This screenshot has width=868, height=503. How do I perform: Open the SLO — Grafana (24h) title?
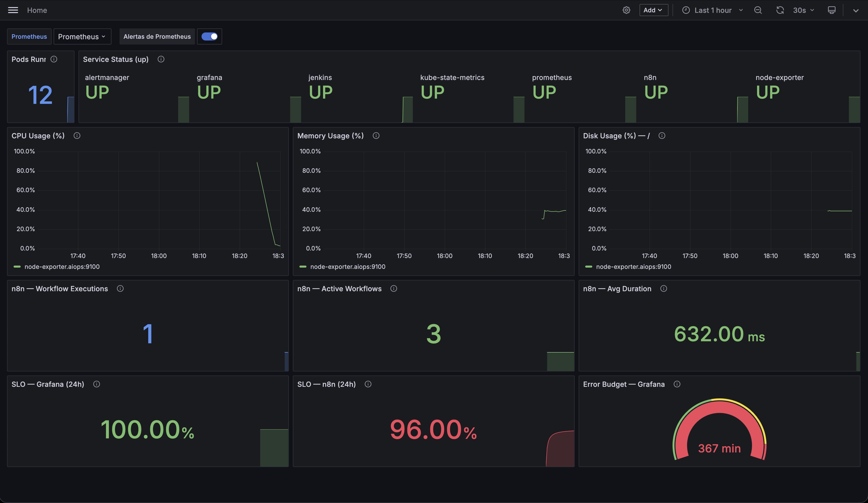click(x=48, y=384)
